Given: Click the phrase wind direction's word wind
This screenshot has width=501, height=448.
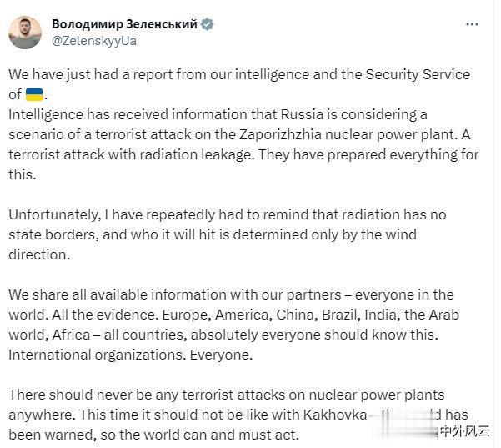Looking at the screenshot, I should (x=401, y=234).
